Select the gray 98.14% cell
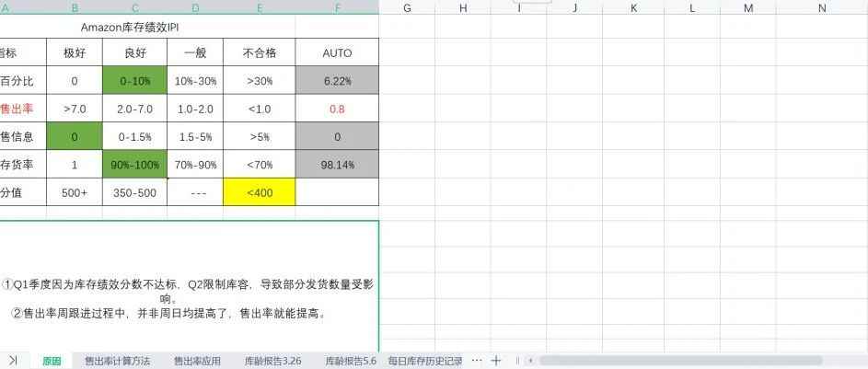Image resolution: width=868 pixels, height=369 pixels. (x=337, y=165)
